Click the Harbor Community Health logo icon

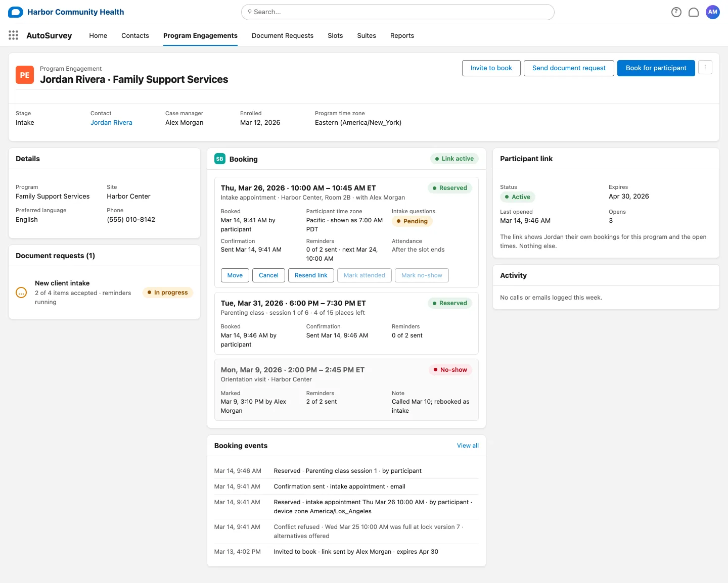[x=16, y=12]
